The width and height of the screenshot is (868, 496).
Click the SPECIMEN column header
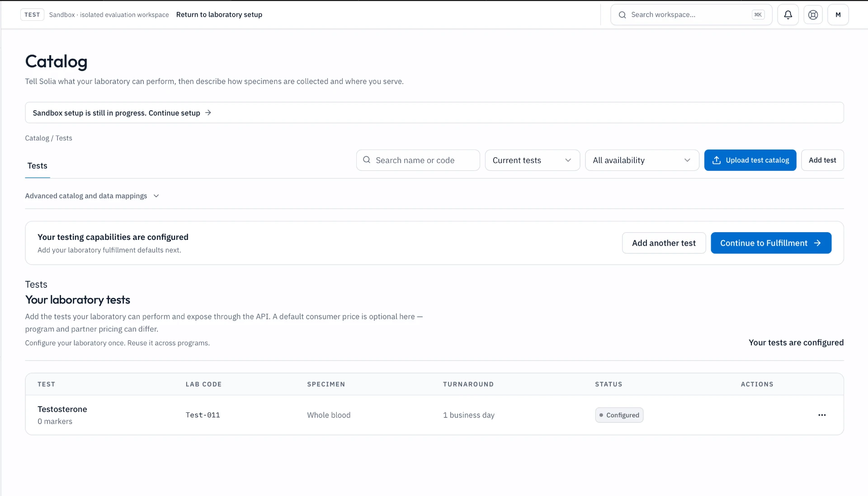pyautogui.click(x=326, y=384)
